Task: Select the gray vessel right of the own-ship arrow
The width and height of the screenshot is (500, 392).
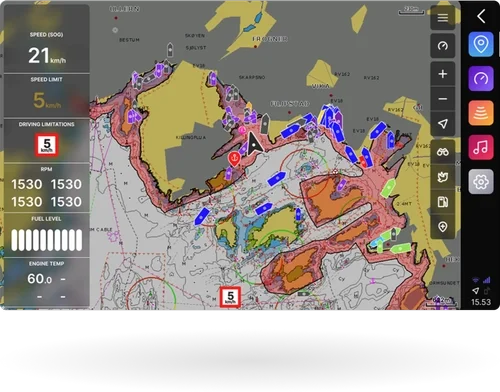Action: pos(265,124)
